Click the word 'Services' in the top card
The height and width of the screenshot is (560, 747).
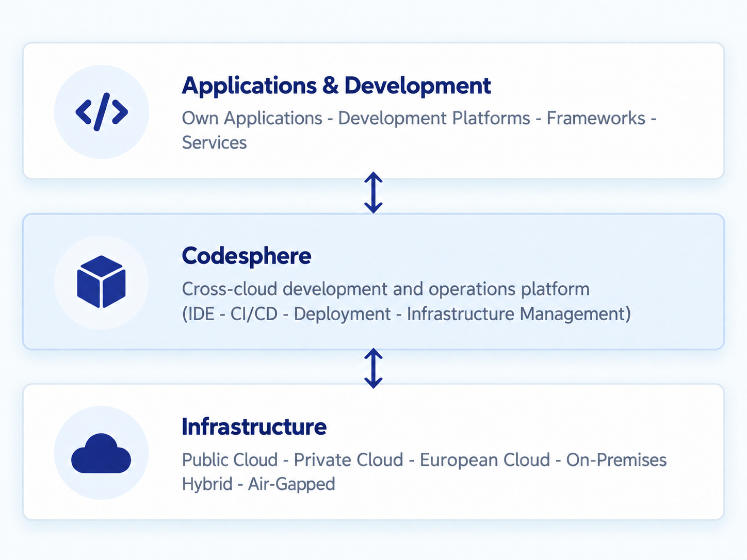(x=215, y=143)
